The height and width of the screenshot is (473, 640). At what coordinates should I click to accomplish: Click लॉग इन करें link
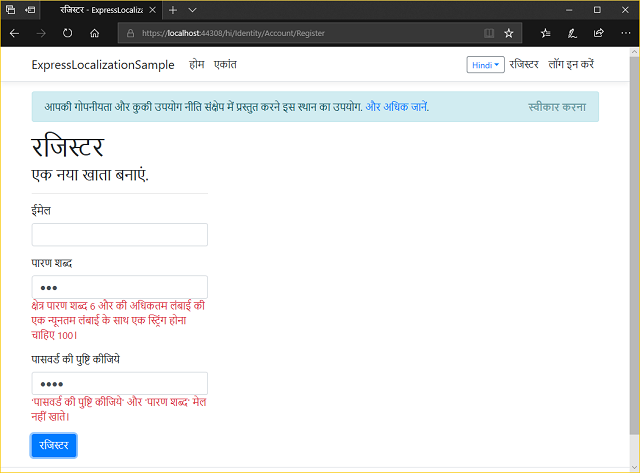571,64
